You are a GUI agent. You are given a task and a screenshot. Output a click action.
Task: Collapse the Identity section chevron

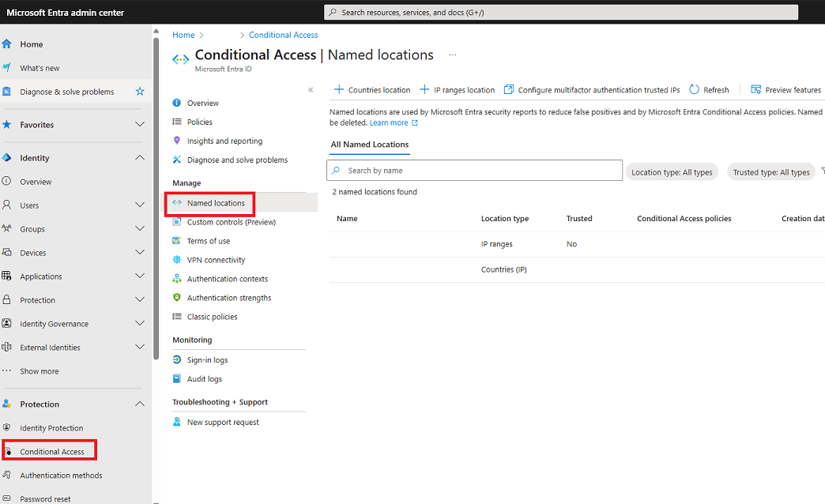click(x=140, y=158)
